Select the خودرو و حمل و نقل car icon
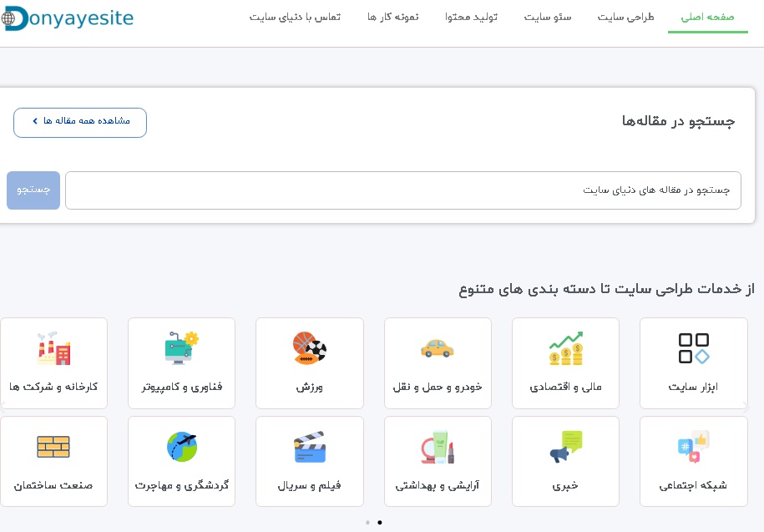764x532 pixels. pos(438,348)
